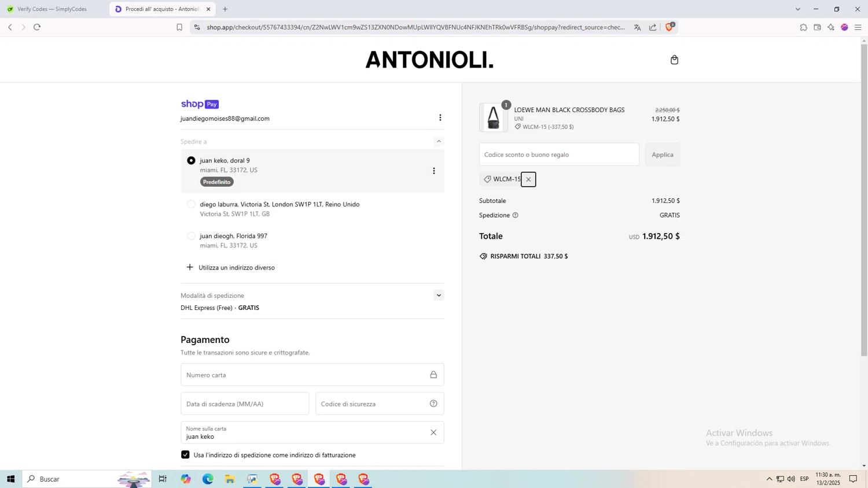Open options for juan keko address
868x488 pixels.
(433, 171)
